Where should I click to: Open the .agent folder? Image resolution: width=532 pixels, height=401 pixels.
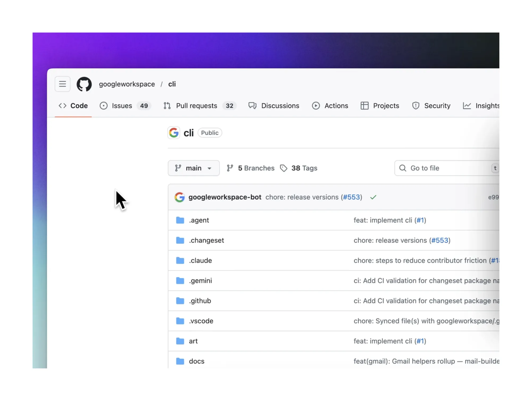point(199,220)
